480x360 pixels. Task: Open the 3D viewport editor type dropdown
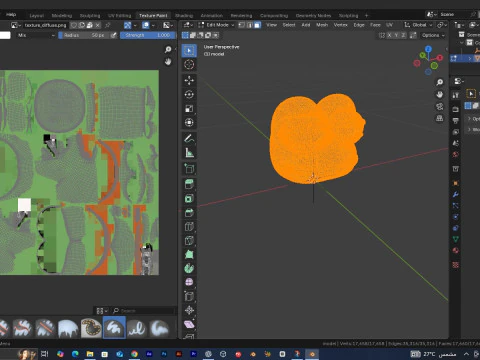[188, 25]
